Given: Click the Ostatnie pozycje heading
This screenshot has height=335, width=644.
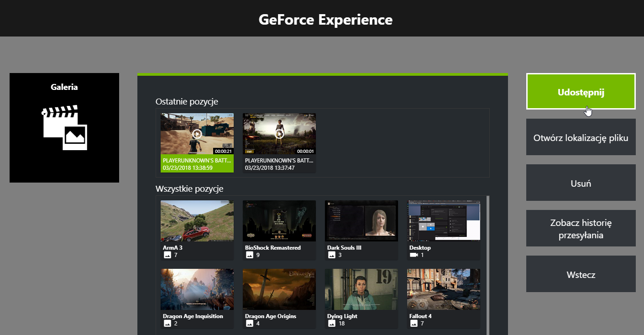Looking at the screenshot, I should [x=187, y=101].
